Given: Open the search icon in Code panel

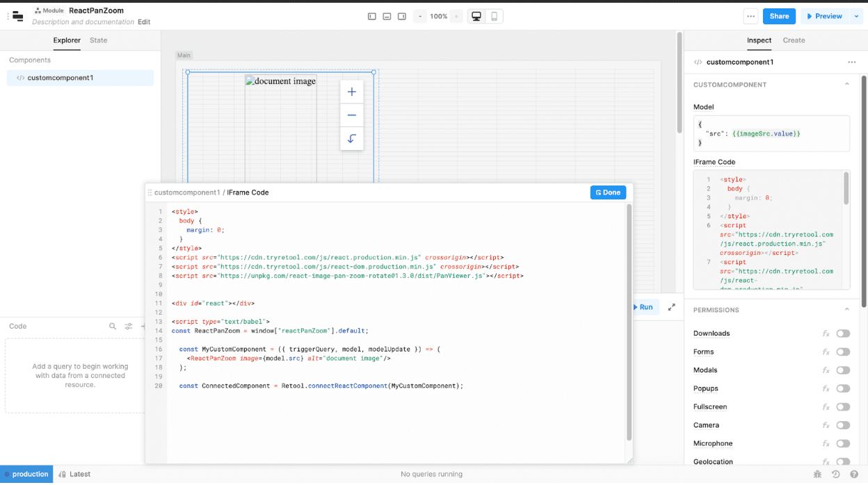Looking at the screenshot, I should pyautogui.click(x=113, y=327).
